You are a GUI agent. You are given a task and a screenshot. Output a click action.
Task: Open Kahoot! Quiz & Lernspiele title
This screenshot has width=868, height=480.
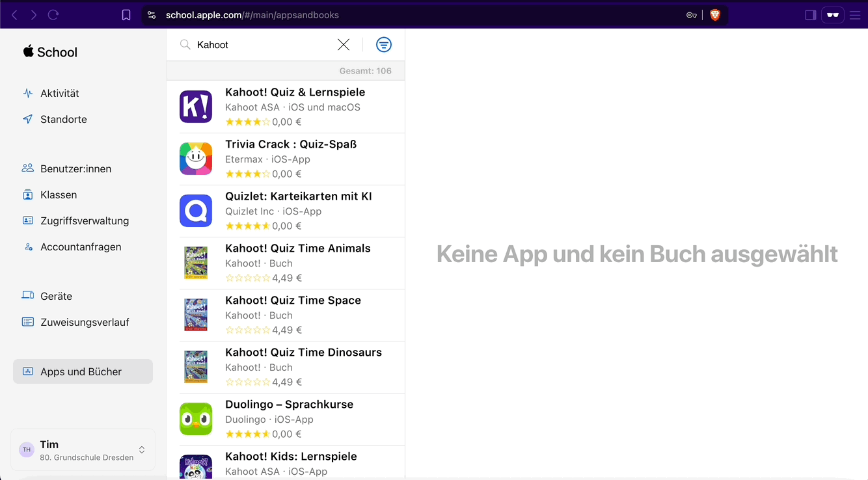295,92
